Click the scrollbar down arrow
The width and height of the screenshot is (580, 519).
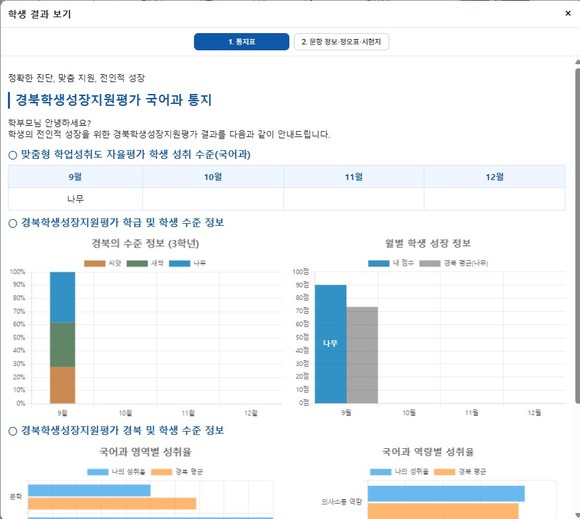(x=577, y=515)
